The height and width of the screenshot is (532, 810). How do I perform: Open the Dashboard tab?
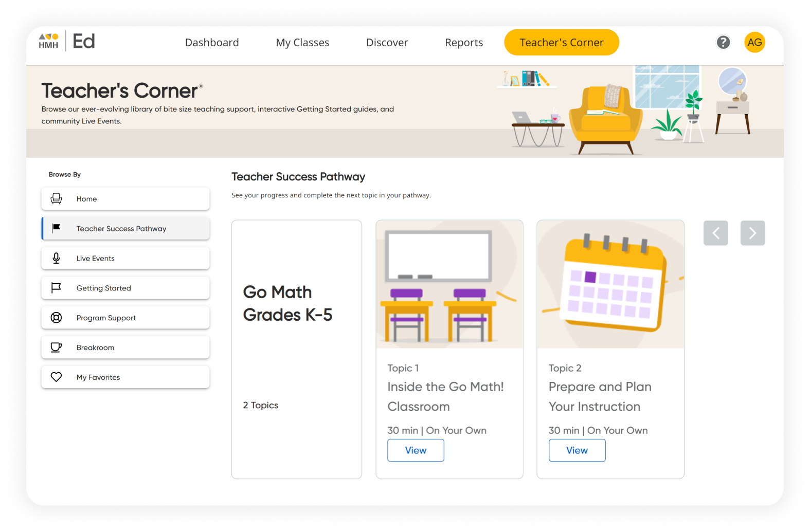(212, 43)
